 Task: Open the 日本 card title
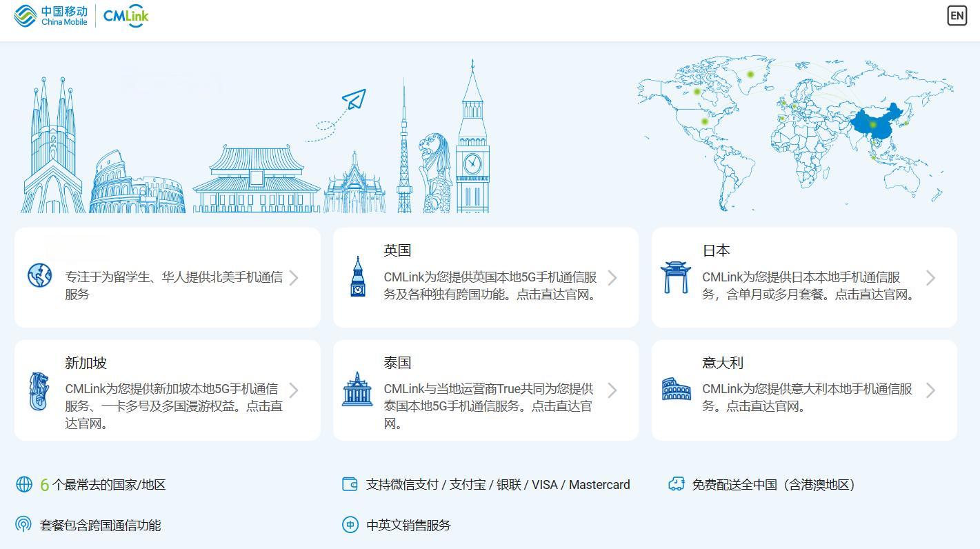pyautogui.click(x=716, y=250)
